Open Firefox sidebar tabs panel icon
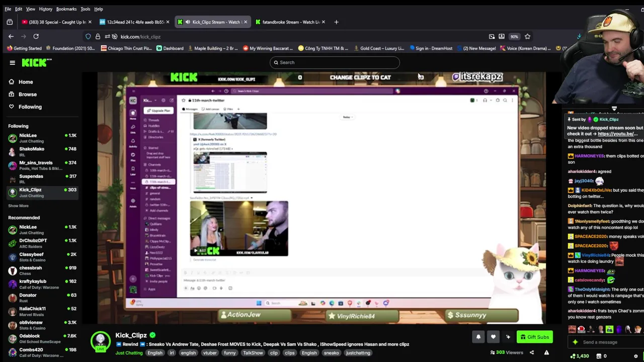Viewport: 644px width, 362px height. 10,22
